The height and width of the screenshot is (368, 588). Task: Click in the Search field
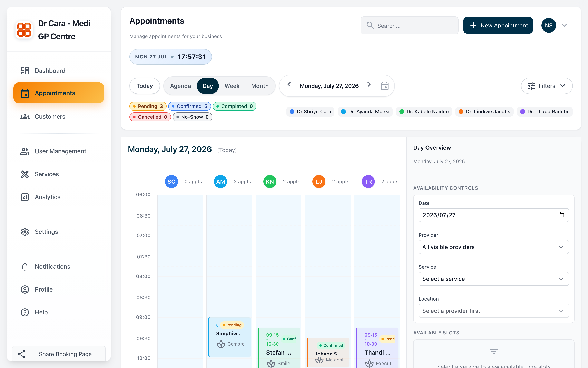(x=409, y=25)
